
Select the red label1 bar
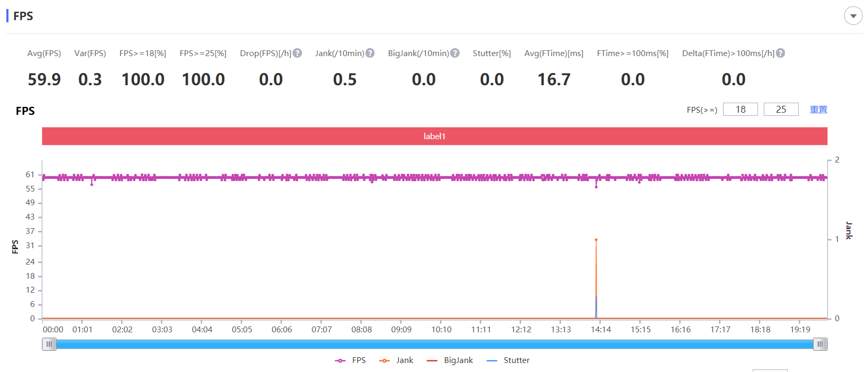pyautogui.click(x=434, y=136)
